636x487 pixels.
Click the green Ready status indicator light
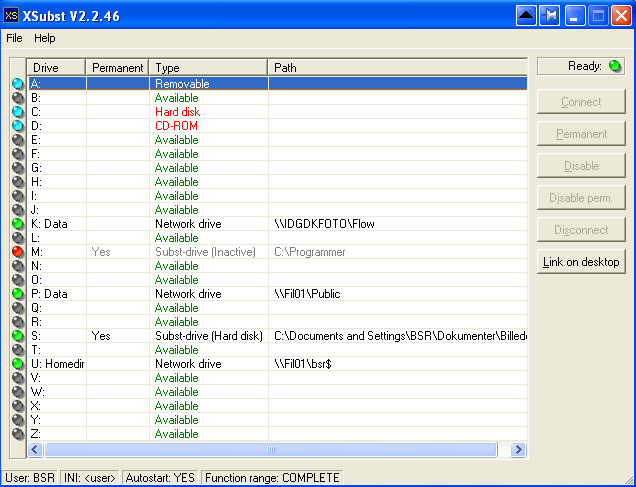(x=615, y=66)
